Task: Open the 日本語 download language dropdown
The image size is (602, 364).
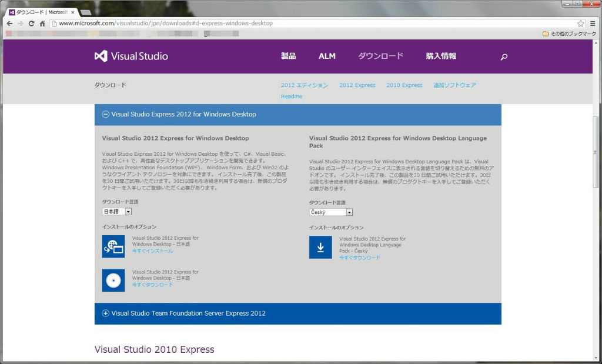Action: 116,212
